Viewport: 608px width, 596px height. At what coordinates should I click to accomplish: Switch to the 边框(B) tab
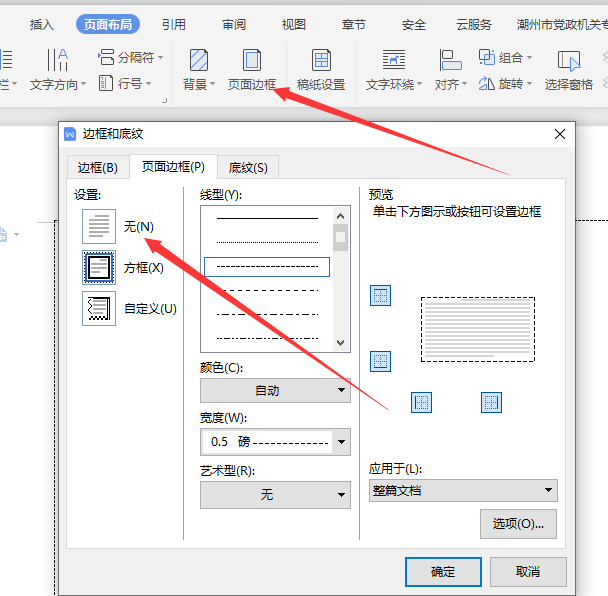tap(98, 168)
